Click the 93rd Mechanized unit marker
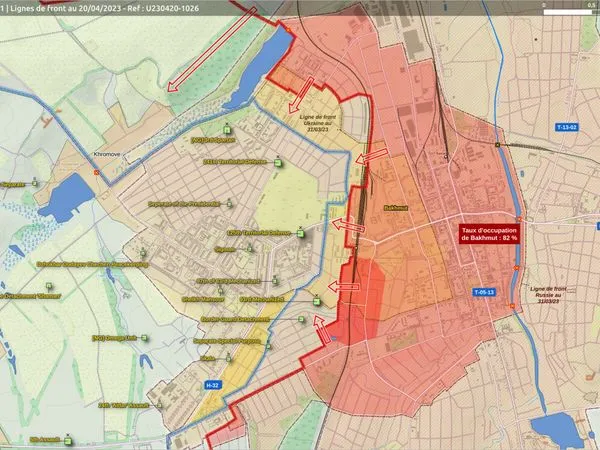 [x=316, y=301]
